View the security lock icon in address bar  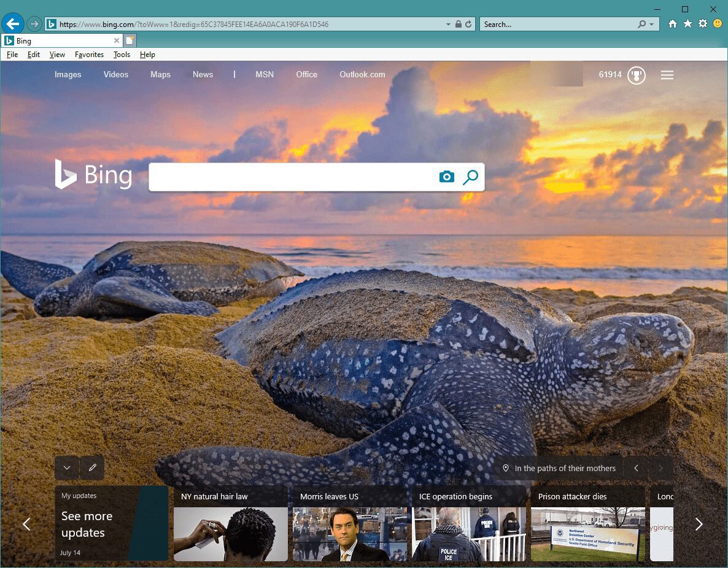pyautogui.click(x=459, y=24)
